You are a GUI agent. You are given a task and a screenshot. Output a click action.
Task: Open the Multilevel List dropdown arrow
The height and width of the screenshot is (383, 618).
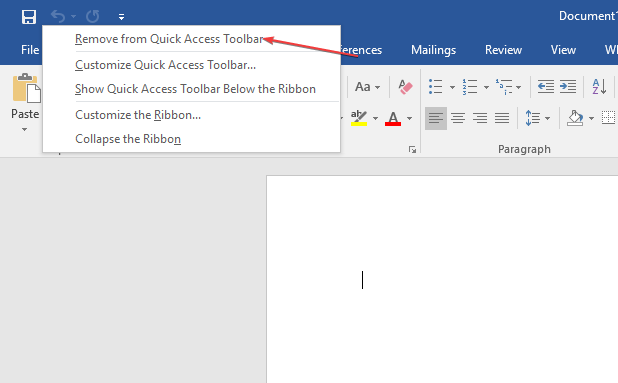(x=518, y=87)
